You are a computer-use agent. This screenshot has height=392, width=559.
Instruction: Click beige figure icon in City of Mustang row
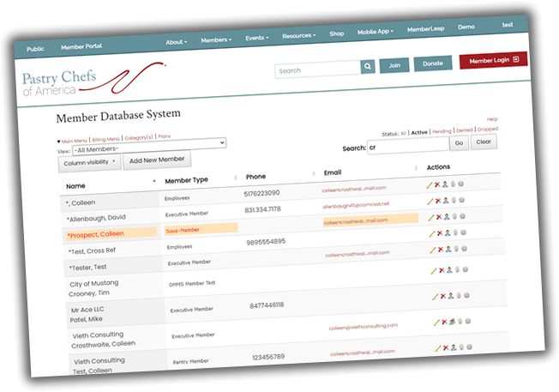tap(457, 269)
